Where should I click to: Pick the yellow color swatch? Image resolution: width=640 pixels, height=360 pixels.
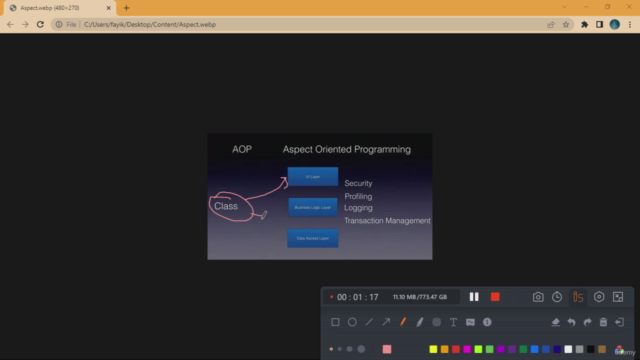pyautogui.click(x=433, y=349)
